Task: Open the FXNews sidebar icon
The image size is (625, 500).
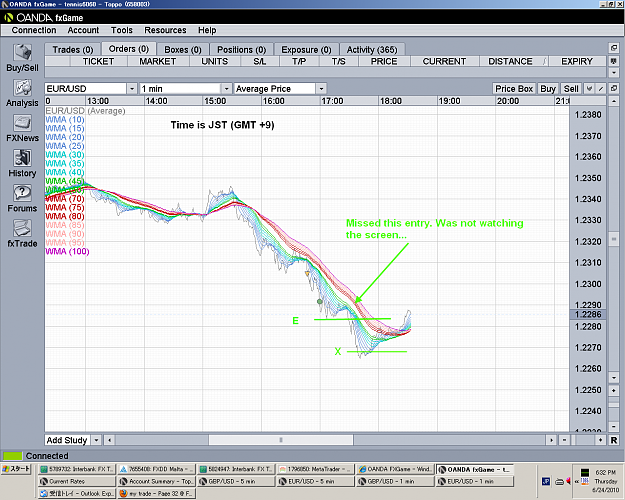Action: click(22, 123)
